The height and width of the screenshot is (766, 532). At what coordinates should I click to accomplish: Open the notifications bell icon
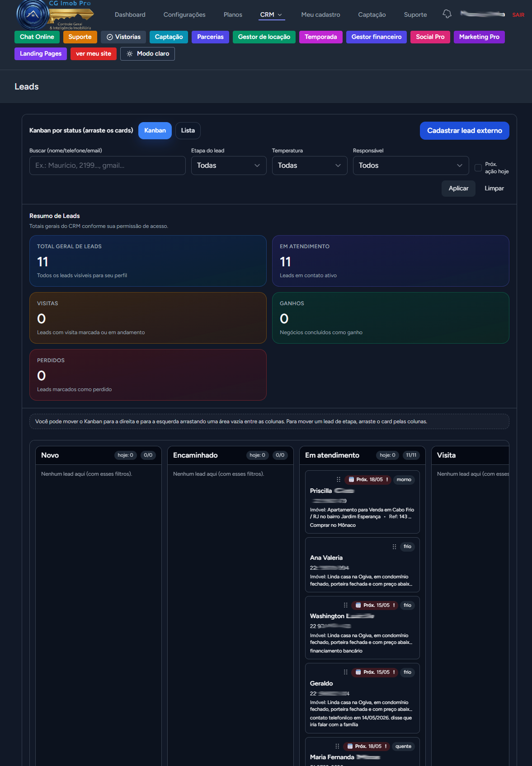tap(447, 14)
